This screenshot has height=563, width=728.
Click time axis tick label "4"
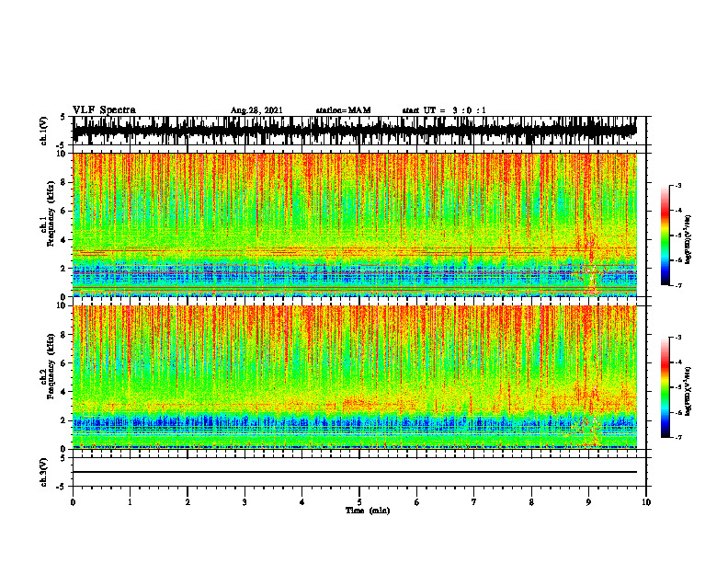[x=301, y=502]
